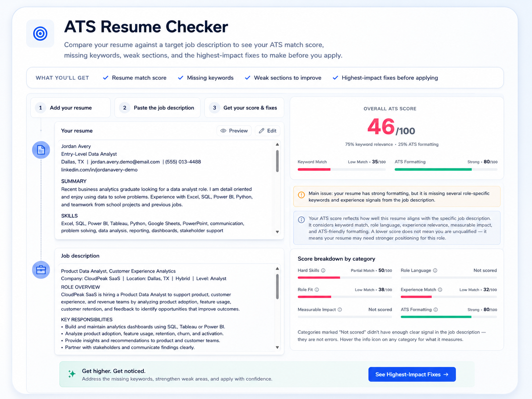Click the resume box scroll up arrow
Viewport: 532px width, 399px height.
pyautogui.click(x=277, y=144)
